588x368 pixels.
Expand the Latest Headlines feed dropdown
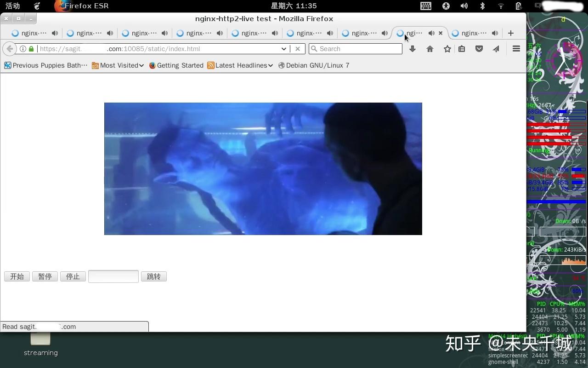[x=271, y=65]
